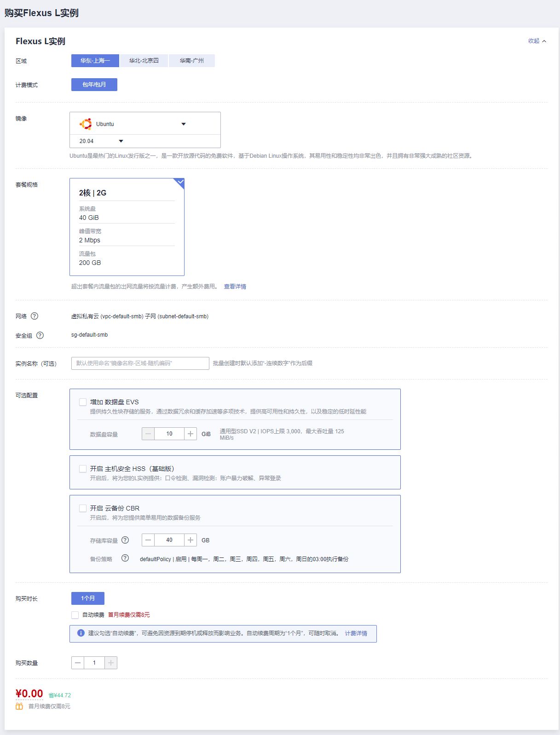Click the 数据盘容量 number field
The width and height of the screenshot is (560, 735).
coord(169,434)
